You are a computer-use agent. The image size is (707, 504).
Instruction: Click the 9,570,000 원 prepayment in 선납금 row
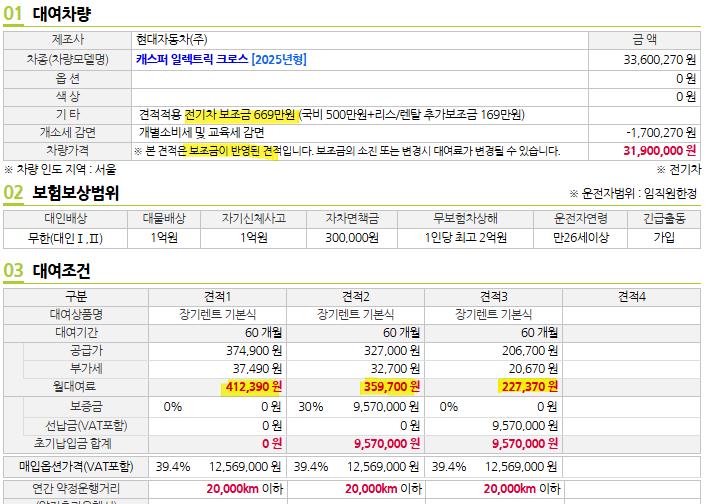pos(525,426)
